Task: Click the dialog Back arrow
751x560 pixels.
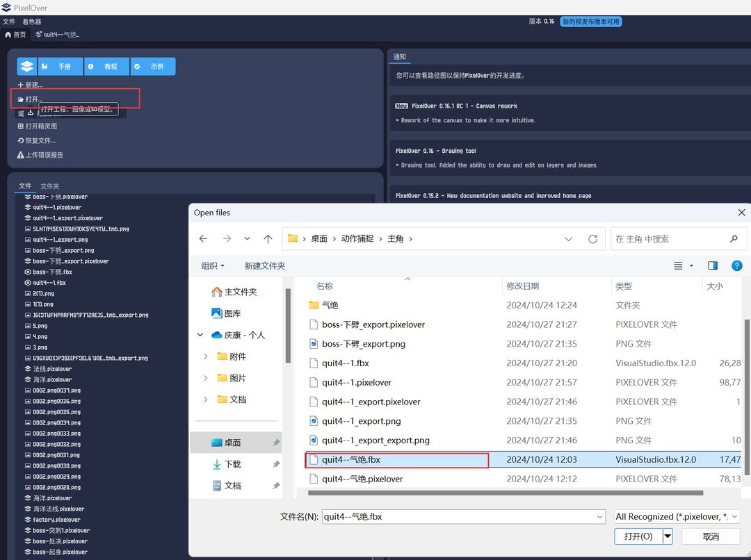Action: tap(203, 238)
